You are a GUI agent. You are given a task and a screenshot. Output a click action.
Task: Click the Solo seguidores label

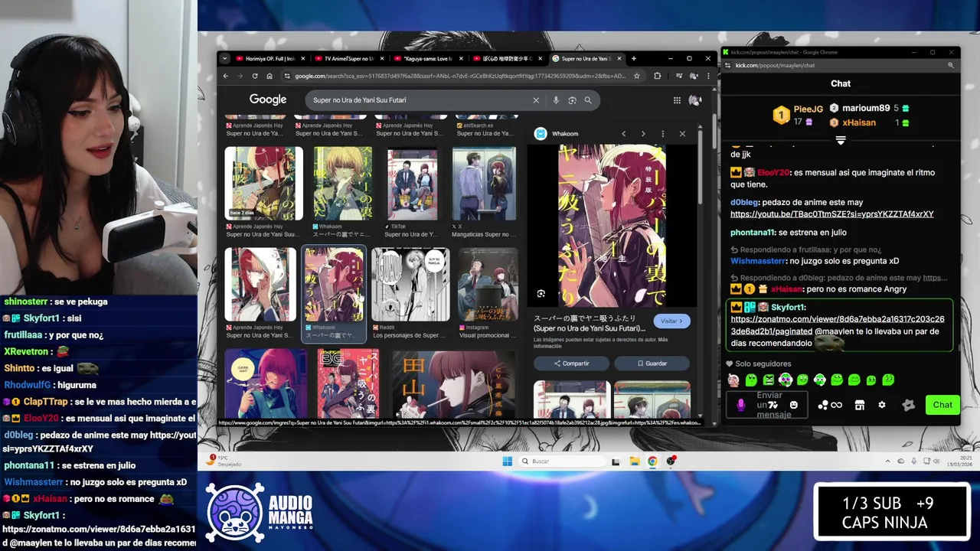[x=763, y=364]
